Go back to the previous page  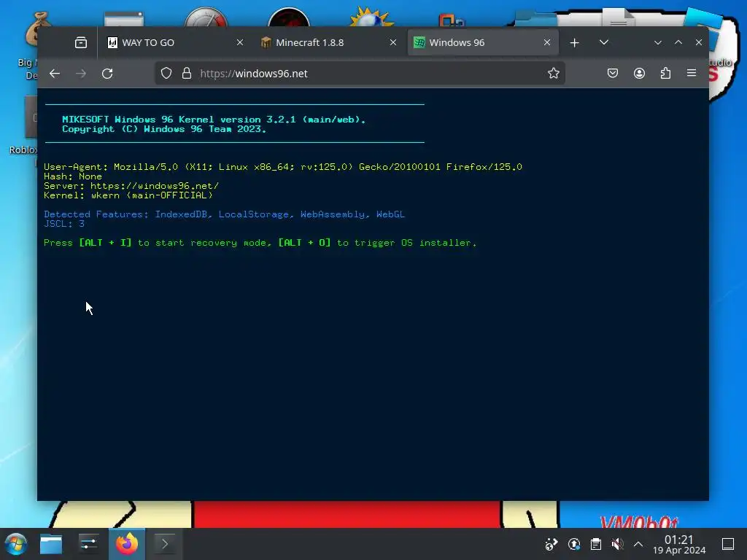coord(55,74)
